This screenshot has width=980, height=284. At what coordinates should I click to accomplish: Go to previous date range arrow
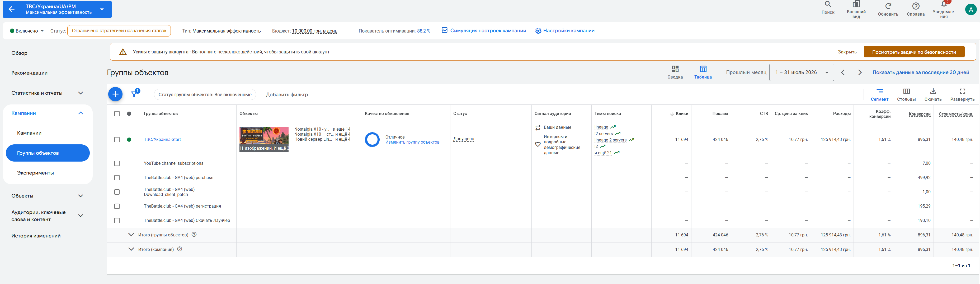click(x=843, y=72)
